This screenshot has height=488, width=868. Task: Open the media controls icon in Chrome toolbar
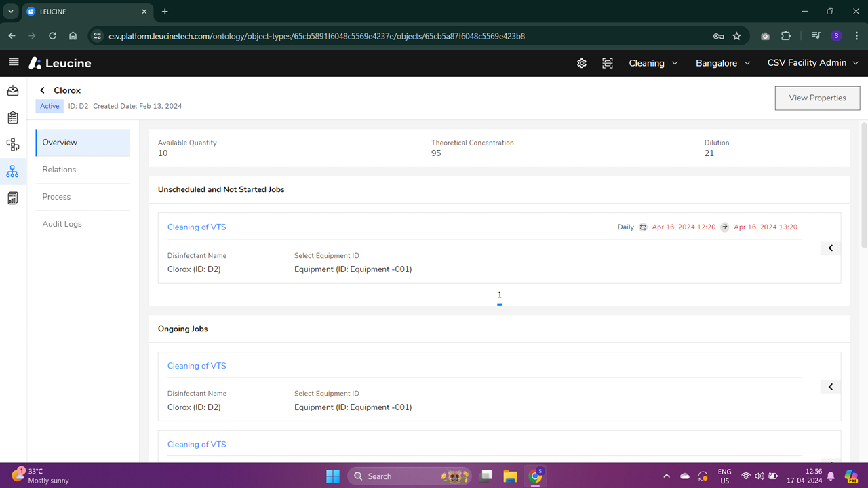816,36
